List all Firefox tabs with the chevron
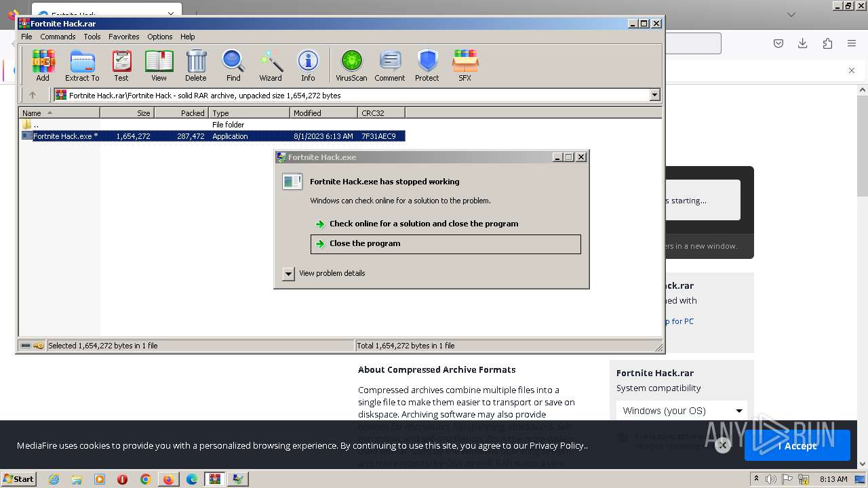 791,14
